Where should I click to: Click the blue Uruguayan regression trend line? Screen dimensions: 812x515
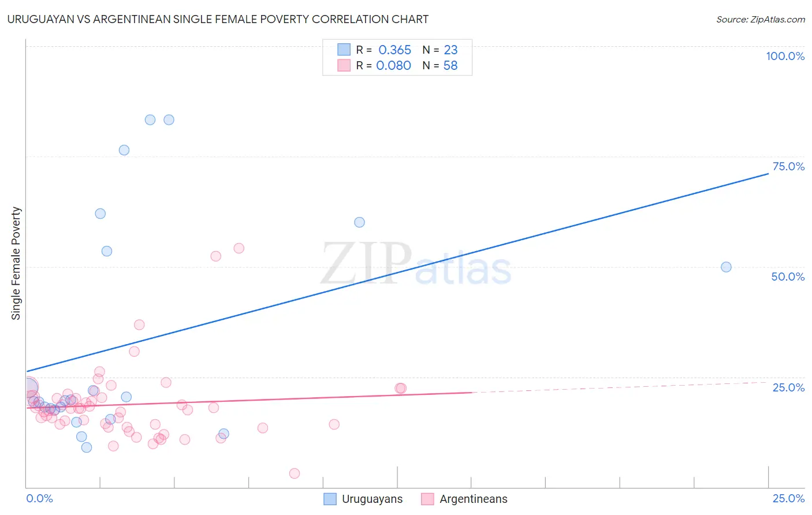(x=397, y=272)
